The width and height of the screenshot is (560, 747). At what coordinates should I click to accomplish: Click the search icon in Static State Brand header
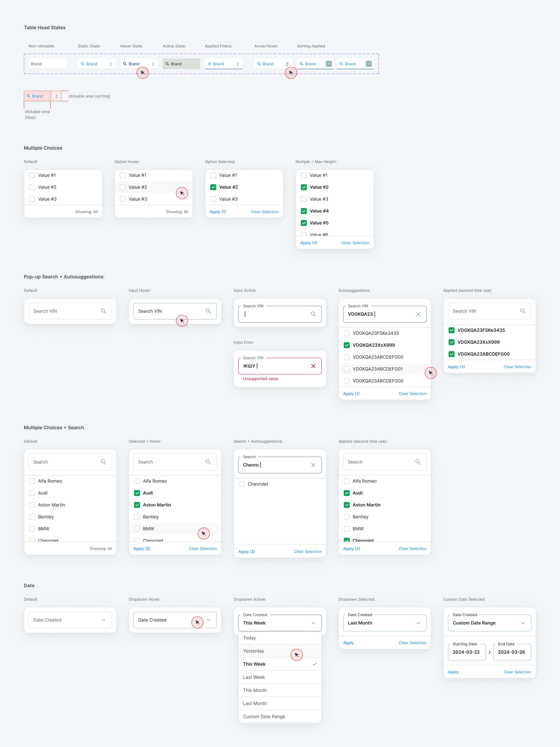click(x=83, y=64)
